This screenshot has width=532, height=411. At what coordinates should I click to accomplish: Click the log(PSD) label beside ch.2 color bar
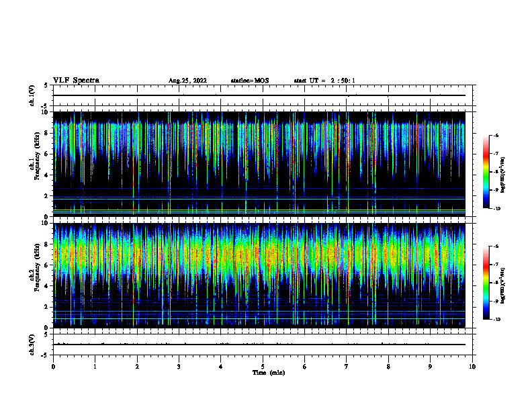[503, 285]
